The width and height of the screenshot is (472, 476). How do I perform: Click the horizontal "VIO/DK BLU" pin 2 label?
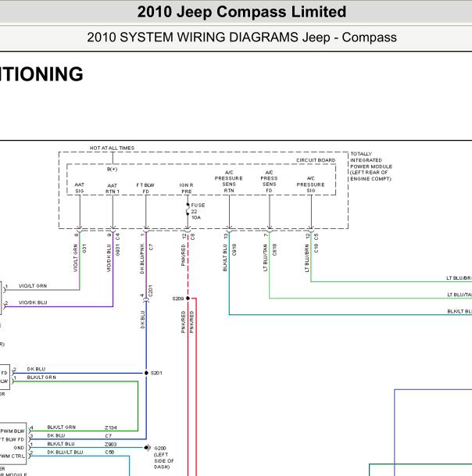pos(33,302)
